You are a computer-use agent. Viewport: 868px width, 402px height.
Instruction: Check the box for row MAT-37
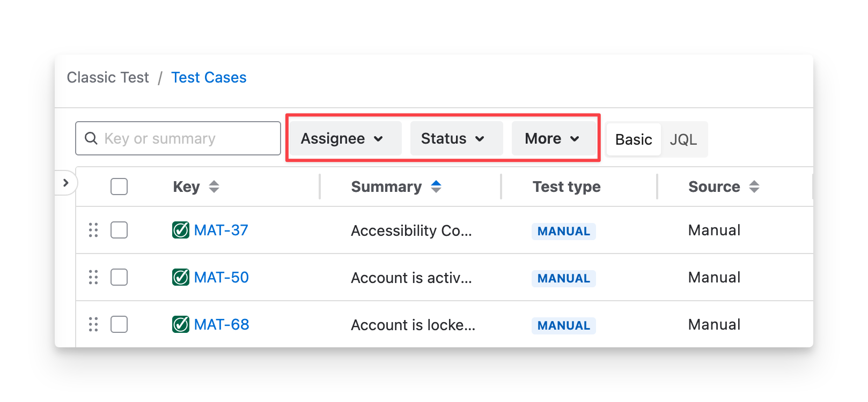pyautogui.click(x=119, y=230)
